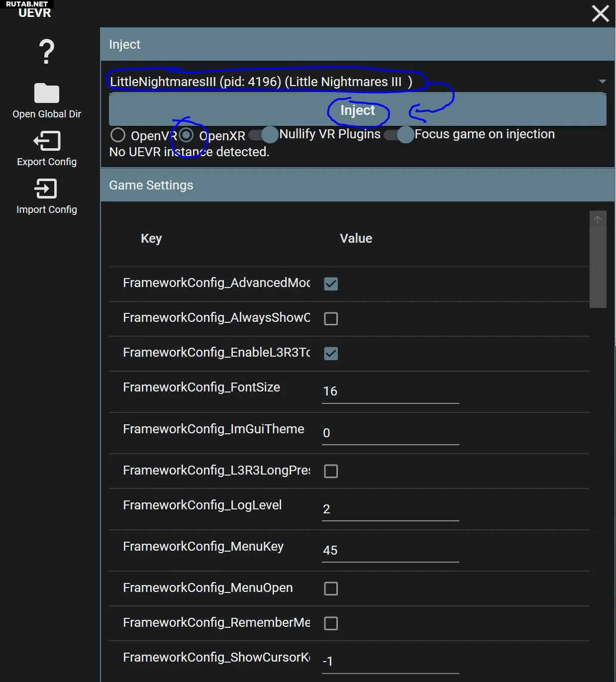Viewport: 616px width, 682px height.
Task: Click the Import Config icon
Action: pos(47,189)
